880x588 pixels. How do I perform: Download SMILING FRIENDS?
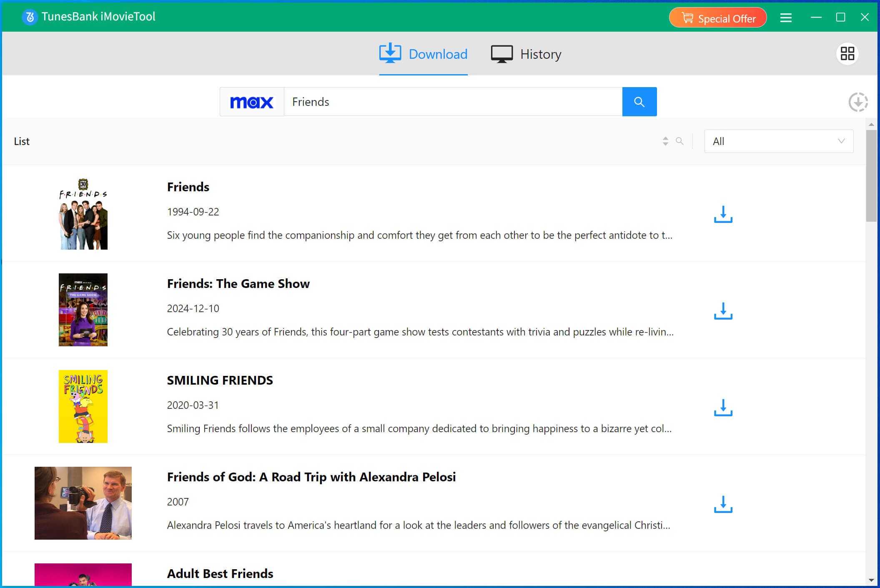[x=723, y=408]
